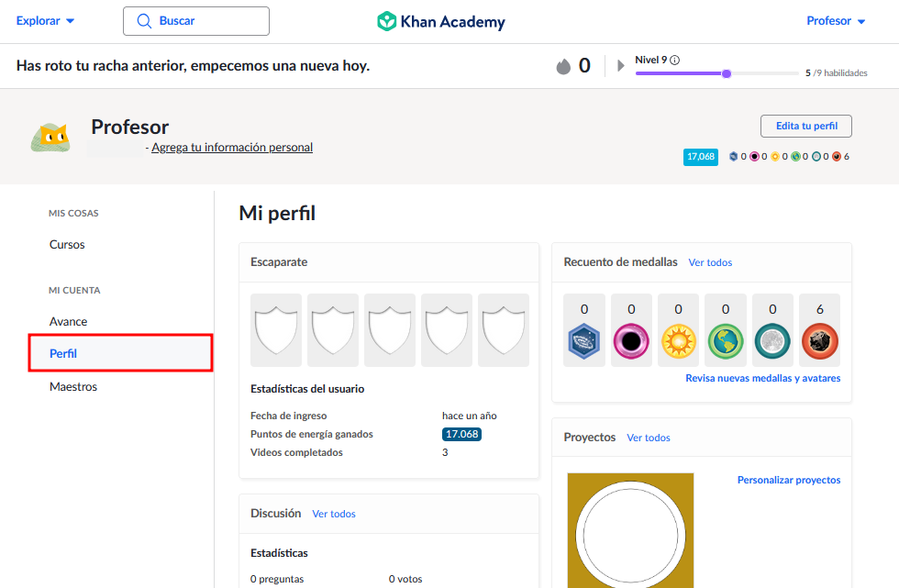This screenshot has width=899, height=588.
Task: Click the 'Fecha de ingreso' label
Action: click(x=288, y=416)
